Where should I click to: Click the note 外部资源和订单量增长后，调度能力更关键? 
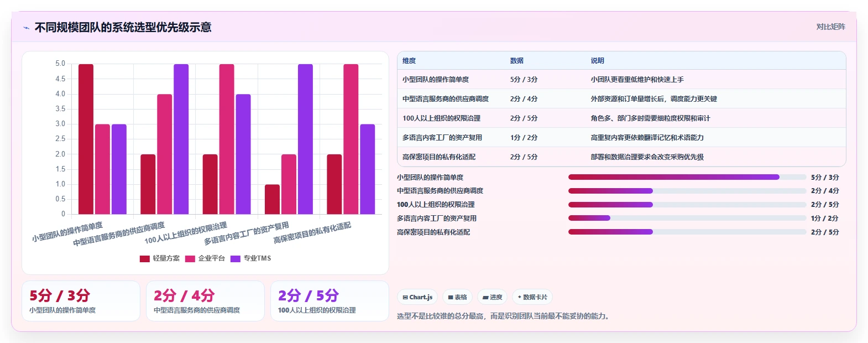pyautogui.click(x=653, y=99)
